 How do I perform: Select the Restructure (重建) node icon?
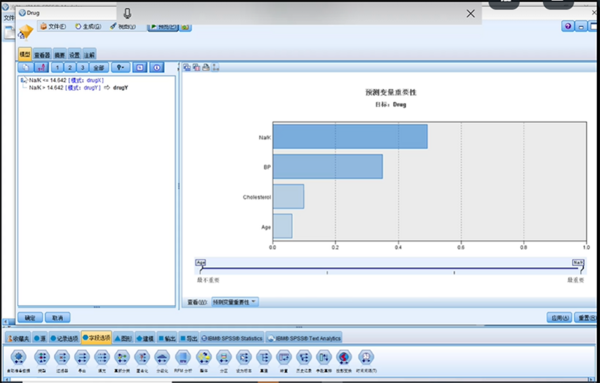click(264, 357)
